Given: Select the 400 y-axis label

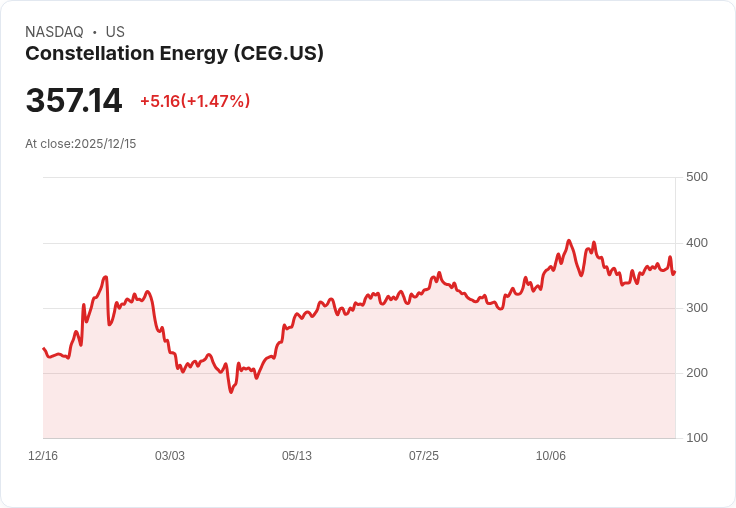Looking at the screenshot, I should [x=697, y=243].
